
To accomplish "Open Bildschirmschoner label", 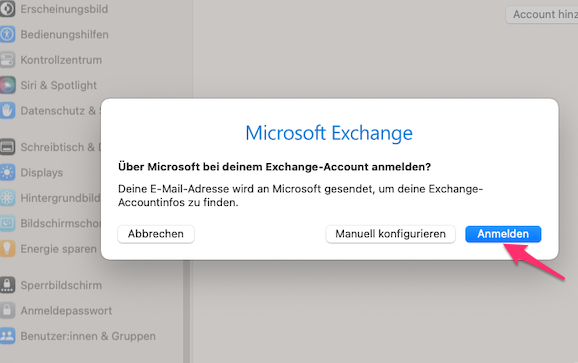I will click(60, 223).
